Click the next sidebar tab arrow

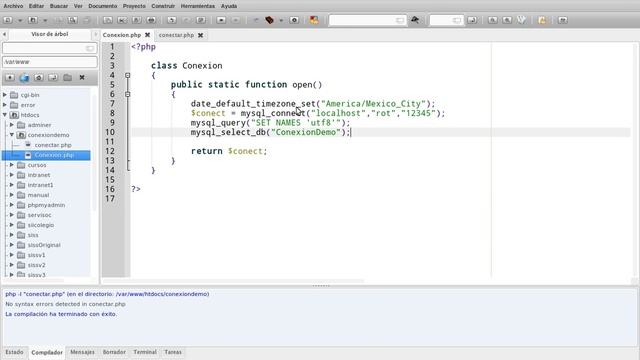pos(96,34)
